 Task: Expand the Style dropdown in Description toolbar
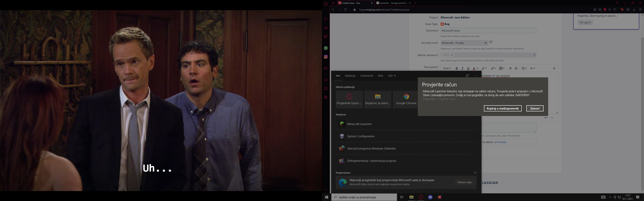pyautogui.click(x=447, y=68)
